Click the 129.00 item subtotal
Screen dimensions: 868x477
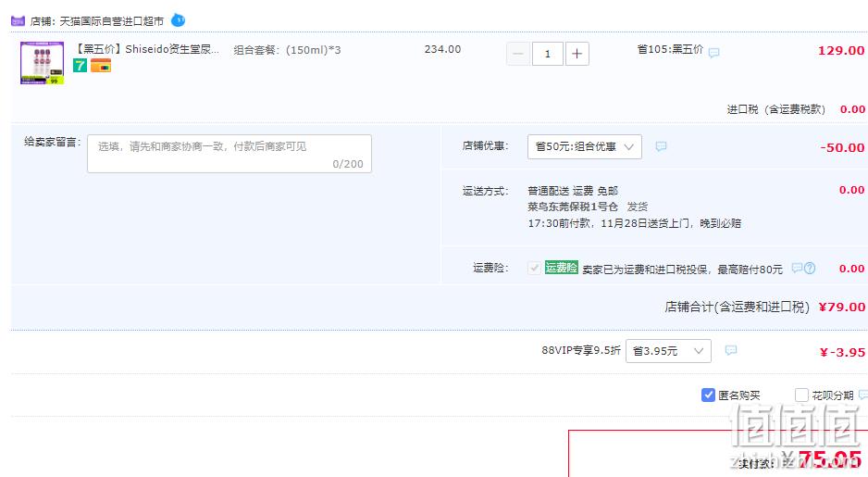pos(841,50)
